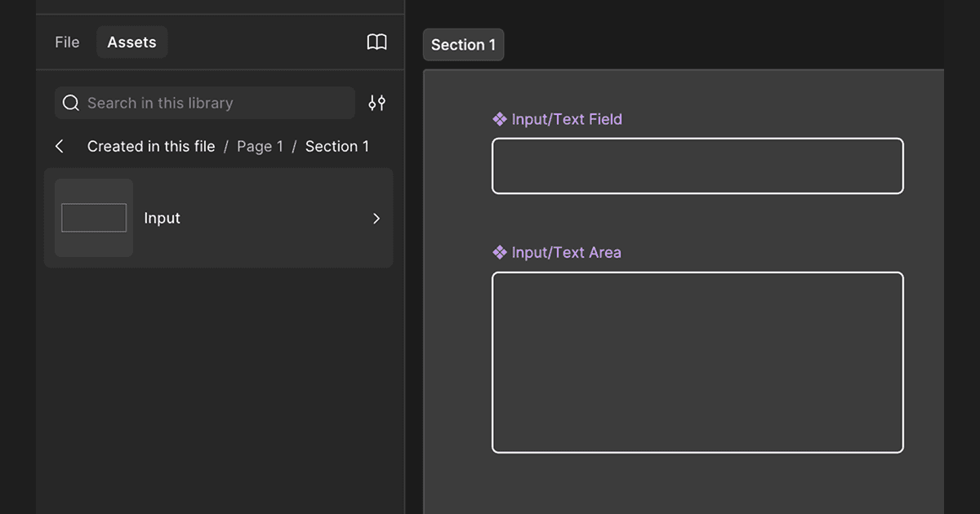Image resolution: width=980 pixels, height=514 pixels.
Task: Click the large Text Area box on the canvas
Action: coord(697,362)
